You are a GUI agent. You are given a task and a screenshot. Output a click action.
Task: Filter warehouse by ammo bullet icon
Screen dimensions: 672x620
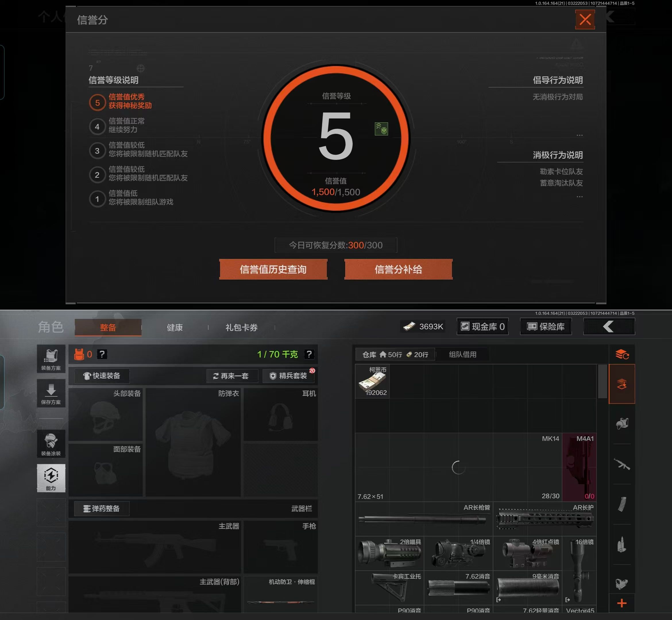pyautogui.click(x=622, y=544)
